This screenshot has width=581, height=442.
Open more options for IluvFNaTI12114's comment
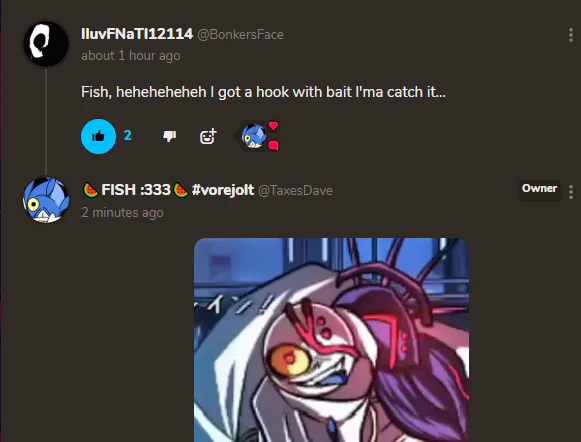point(571,35)
